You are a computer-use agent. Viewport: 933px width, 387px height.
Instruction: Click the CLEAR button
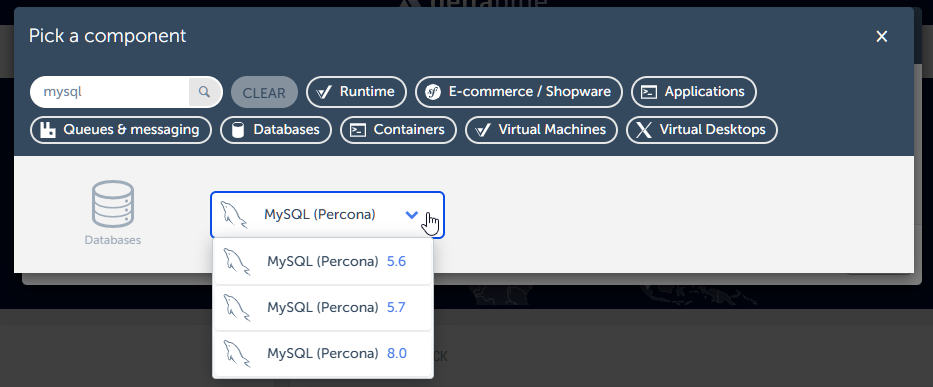click(x=264, y=92)
